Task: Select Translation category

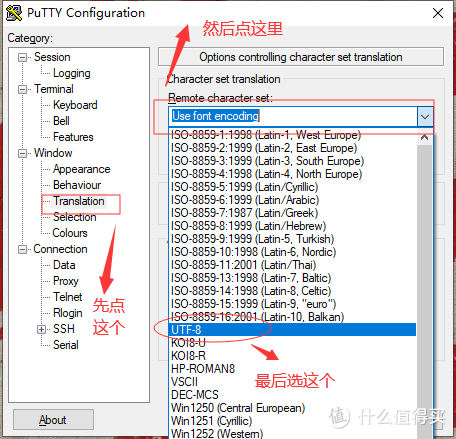Action: (79, 201)
